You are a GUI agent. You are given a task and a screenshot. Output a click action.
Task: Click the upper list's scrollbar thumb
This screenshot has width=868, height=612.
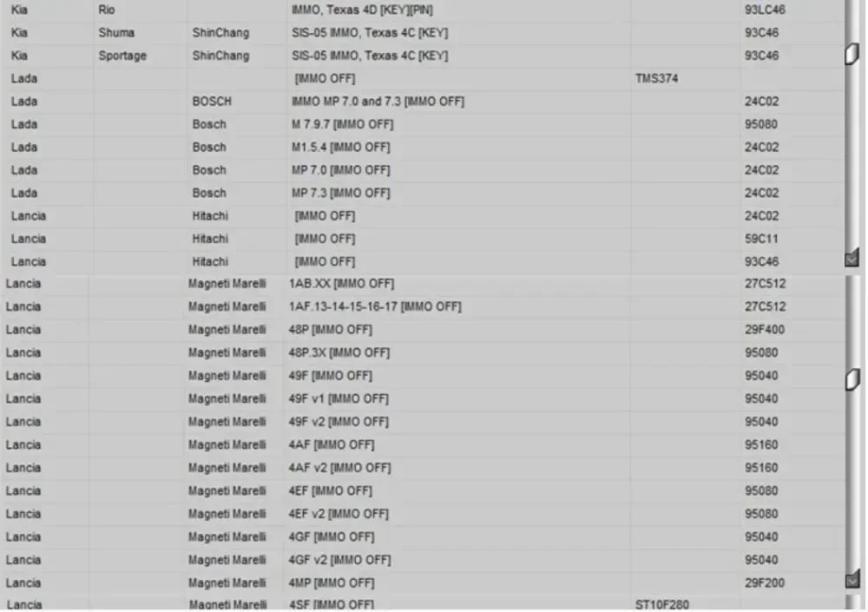852,54
